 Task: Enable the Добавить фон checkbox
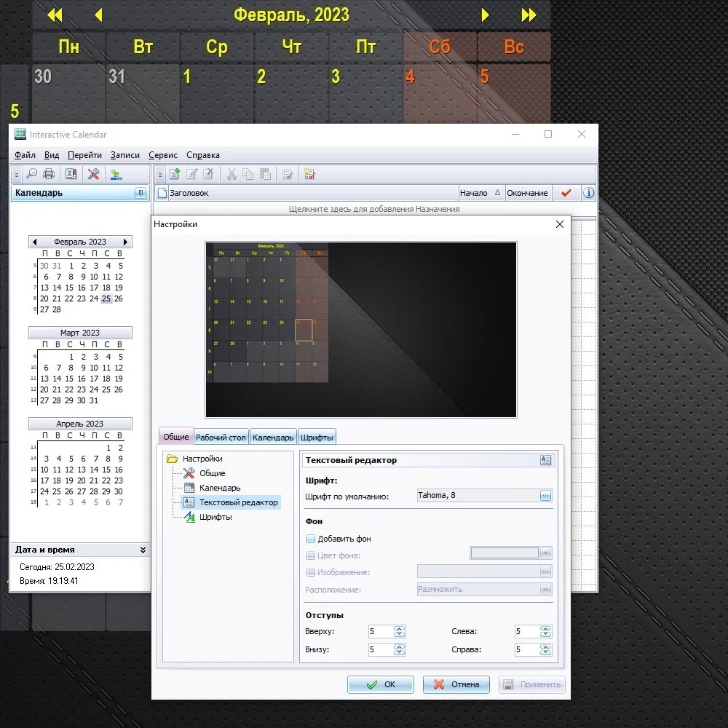(311, 539)
